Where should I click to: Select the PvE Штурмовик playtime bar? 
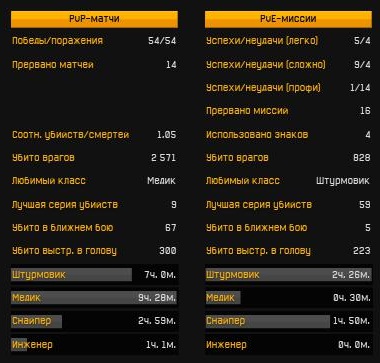(288, 275)
